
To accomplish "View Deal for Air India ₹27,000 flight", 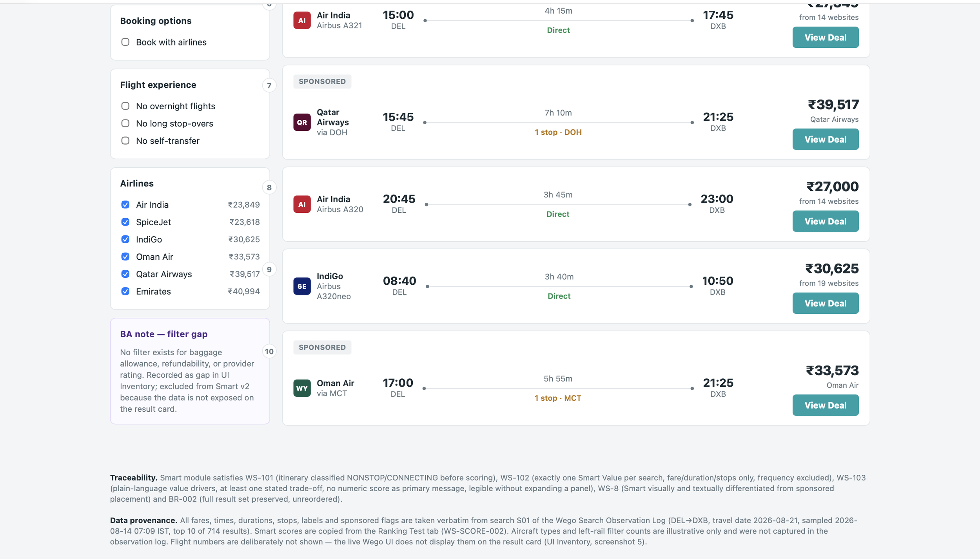I will coord(825,221).
